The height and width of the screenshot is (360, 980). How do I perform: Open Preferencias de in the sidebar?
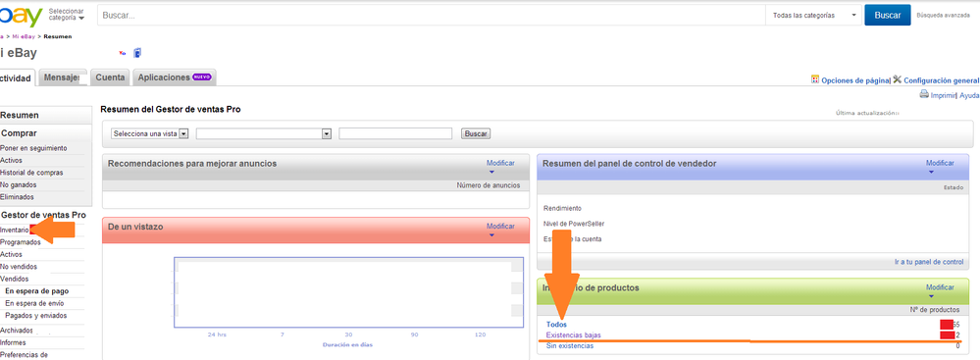pos(24,355)
